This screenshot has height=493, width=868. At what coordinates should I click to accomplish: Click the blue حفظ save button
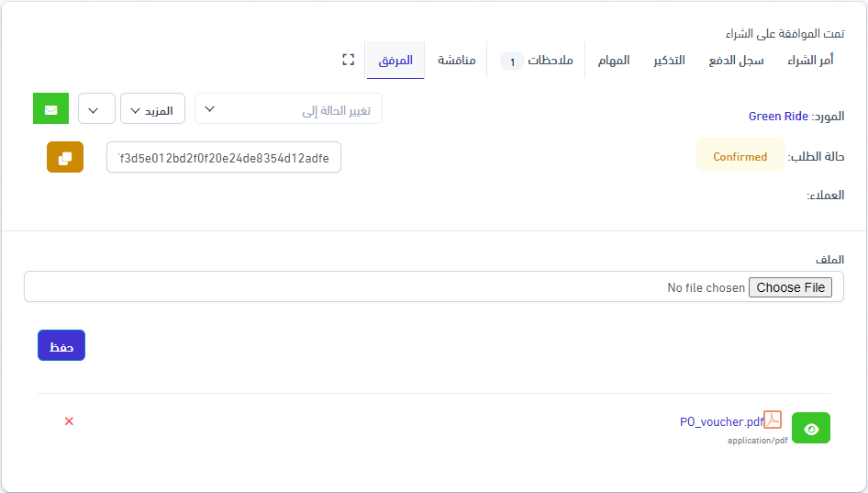pos(61,346)
